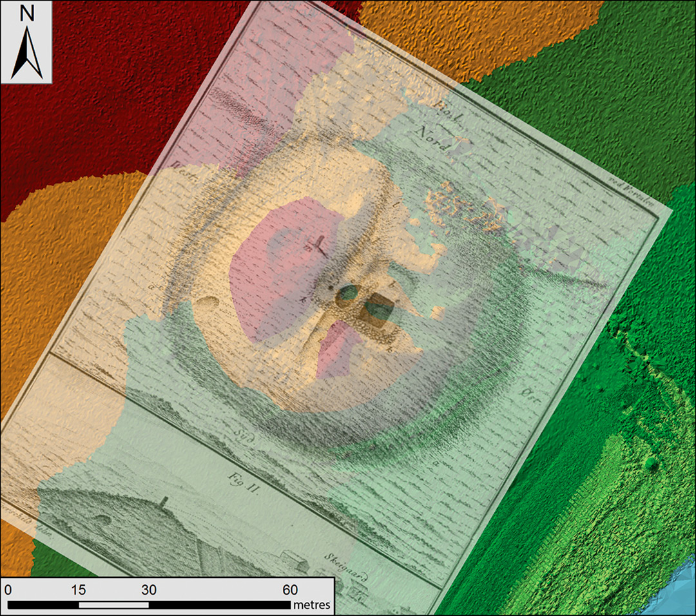The image size is (696, 616).
Task: Click the 'metres' unit label
Action: (x=312, y=605)
